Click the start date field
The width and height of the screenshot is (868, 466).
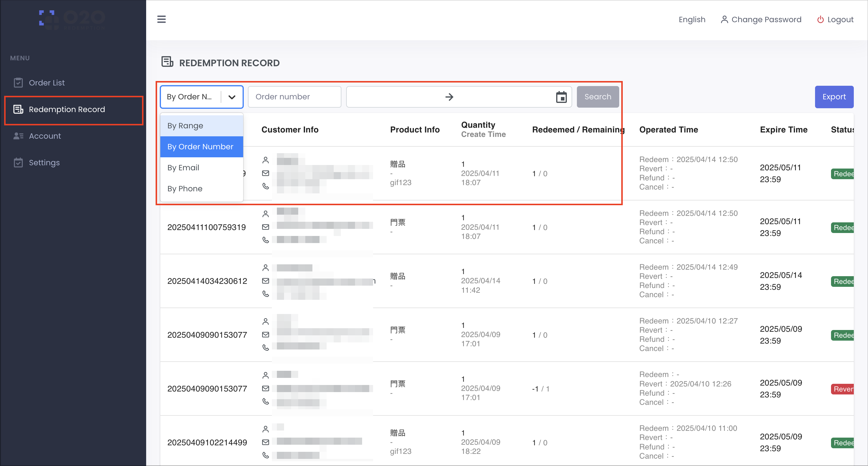point(395,97)
